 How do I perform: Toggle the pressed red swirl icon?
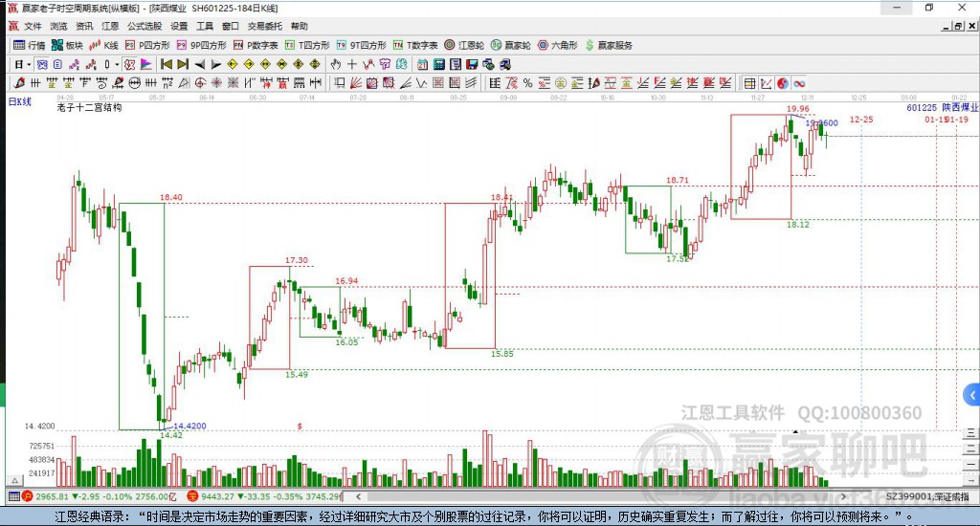pyautogui.click(x=129, y=64)
